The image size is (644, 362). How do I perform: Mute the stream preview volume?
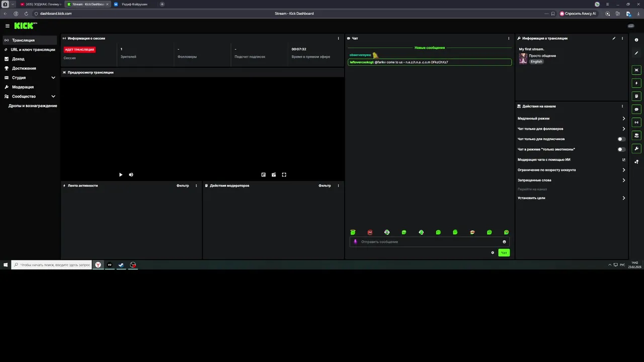(131, 174)
